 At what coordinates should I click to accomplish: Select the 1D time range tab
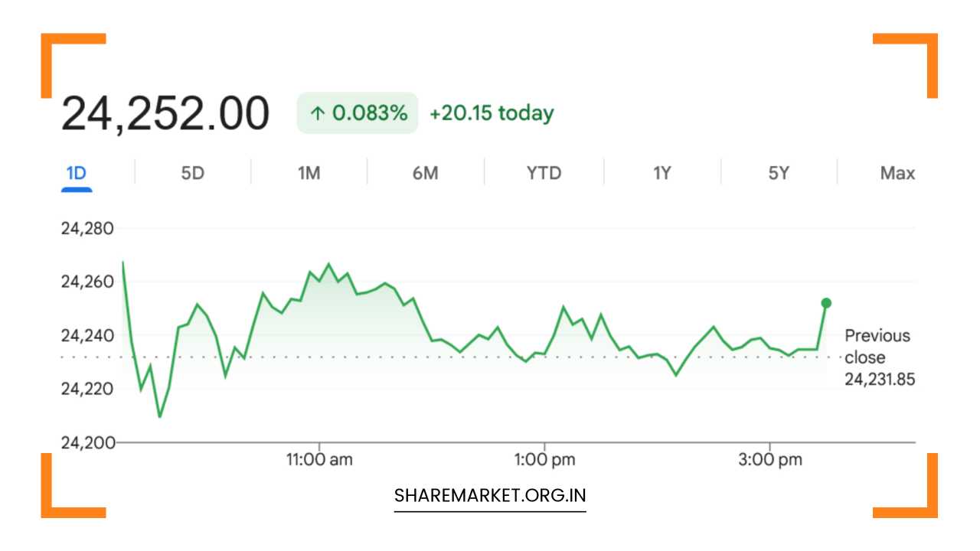coord(77,174)
